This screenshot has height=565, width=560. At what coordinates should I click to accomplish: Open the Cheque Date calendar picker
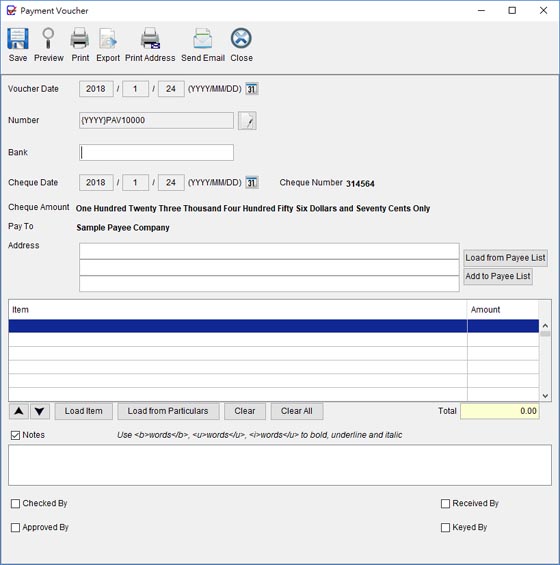[x=252, y=182]
